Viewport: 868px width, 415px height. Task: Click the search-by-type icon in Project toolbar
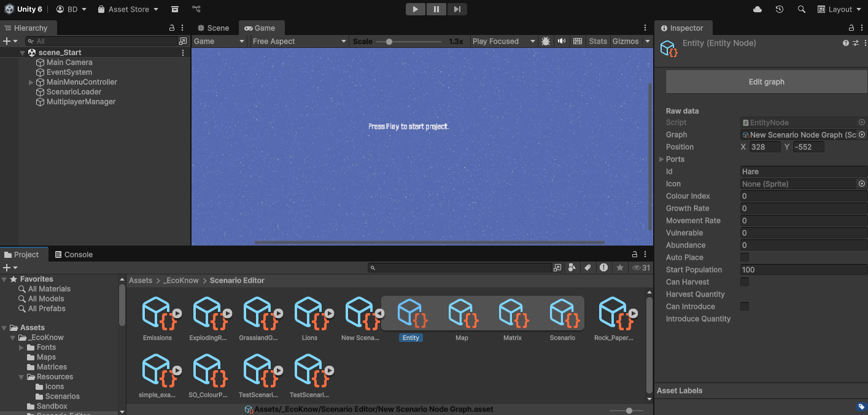pyautogui.click(x=571, y=268)
